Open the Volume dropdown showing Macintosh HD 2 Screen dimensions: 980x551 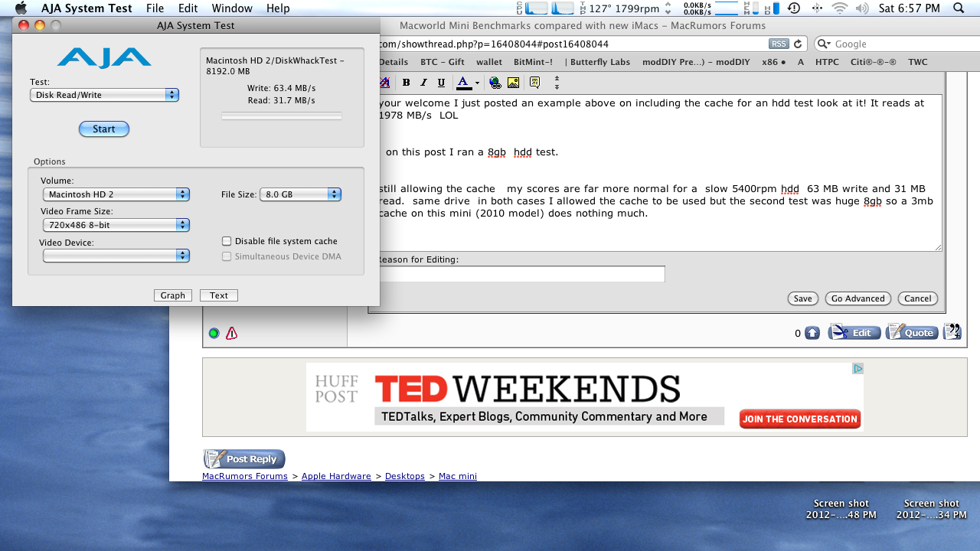point(116,194)
